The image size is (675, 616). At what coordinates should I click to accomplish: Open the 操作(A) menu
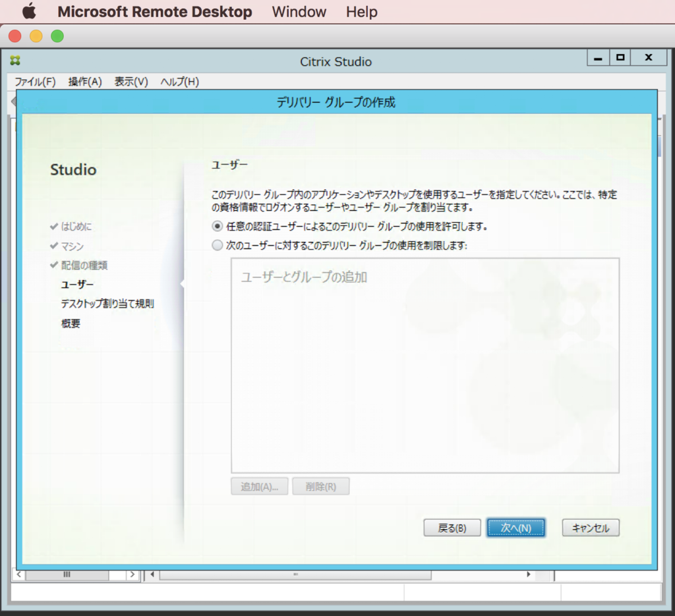point(85,81)
